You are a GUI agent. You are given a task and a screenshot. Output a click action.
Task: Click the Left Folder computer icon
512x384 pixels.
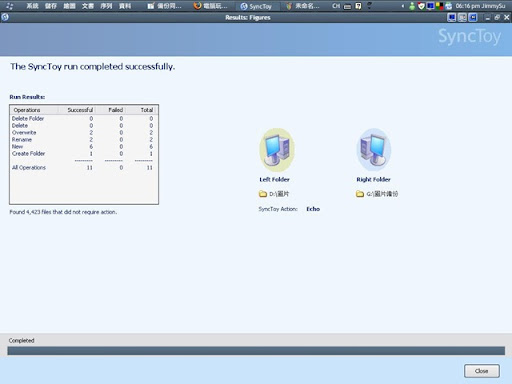coord(277,150)
